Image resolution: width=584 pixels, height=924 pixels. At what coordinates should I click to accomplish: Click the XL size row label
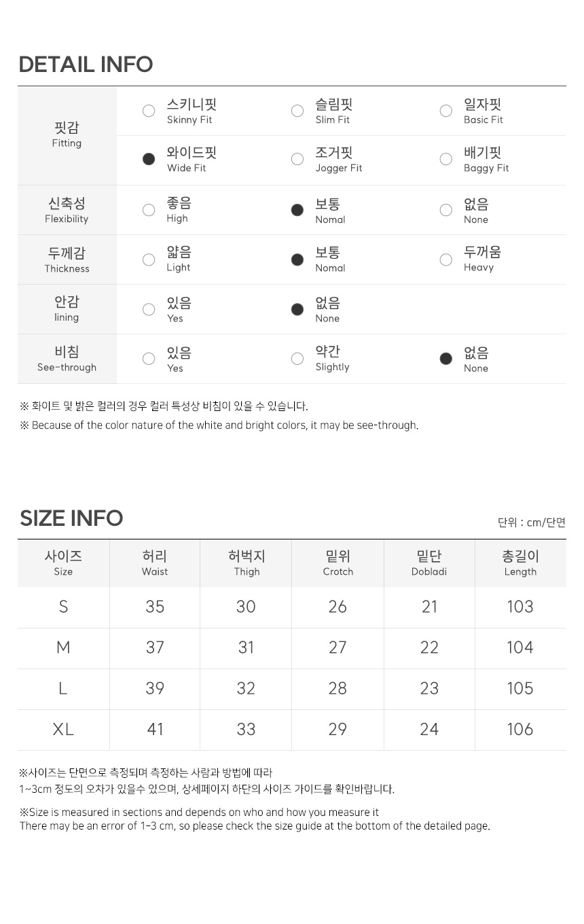tap(63, 730)
